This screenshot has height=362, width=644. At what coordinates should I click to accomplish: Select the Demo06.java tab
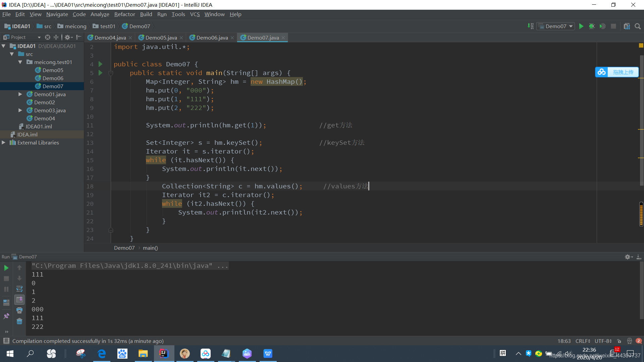[x=212, y=37]
